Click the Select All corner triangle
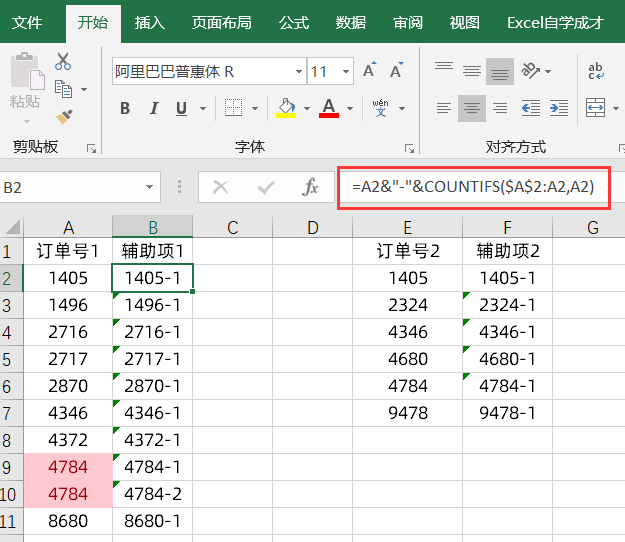 pyautogui.click(x=12, y=227)
